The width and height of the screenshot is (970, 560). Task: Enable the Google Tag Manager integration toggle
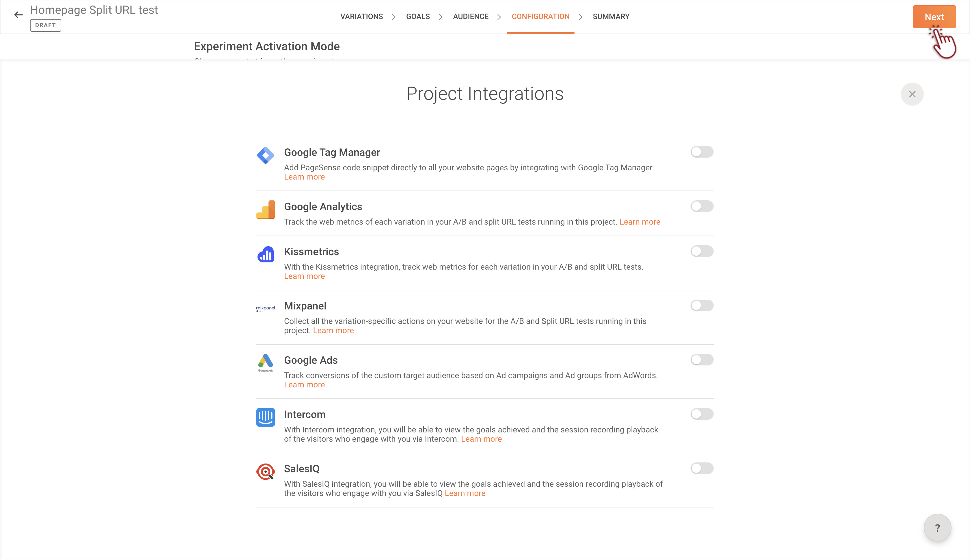702,152
